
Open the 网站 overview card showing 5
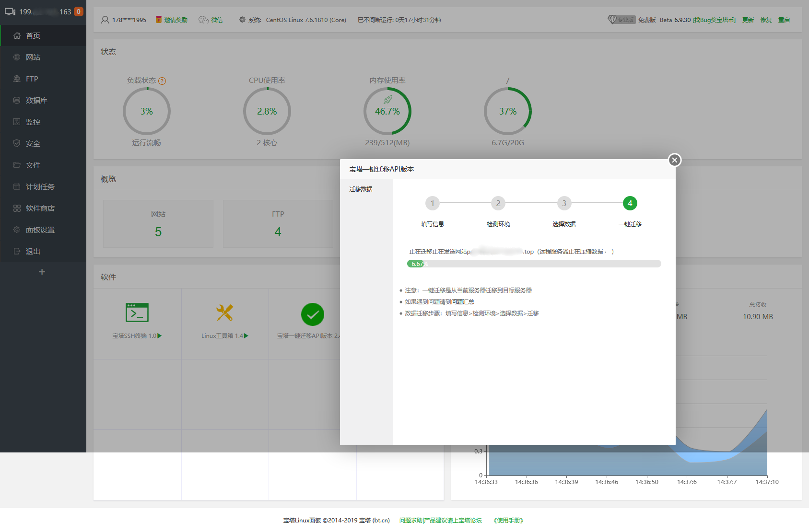pyautogui.click(x=158, y=224)
